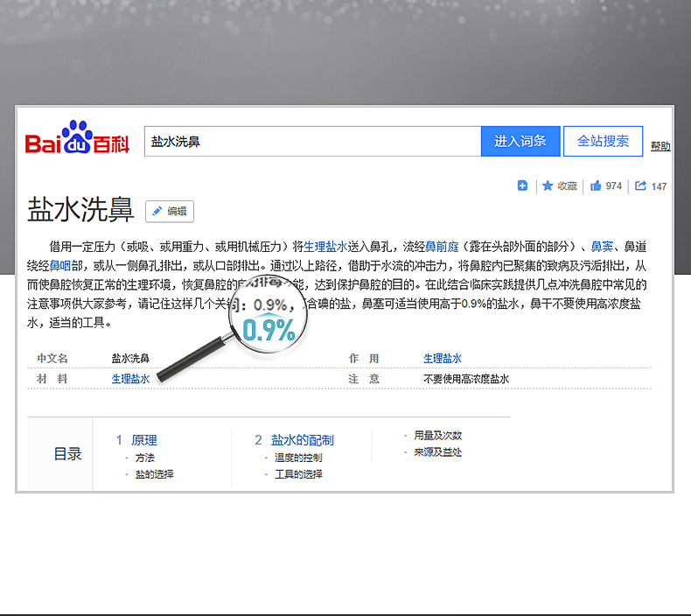691x616 pixels.
Task: Click the Baidu Baike logo
Action: [x=77, y=141]
